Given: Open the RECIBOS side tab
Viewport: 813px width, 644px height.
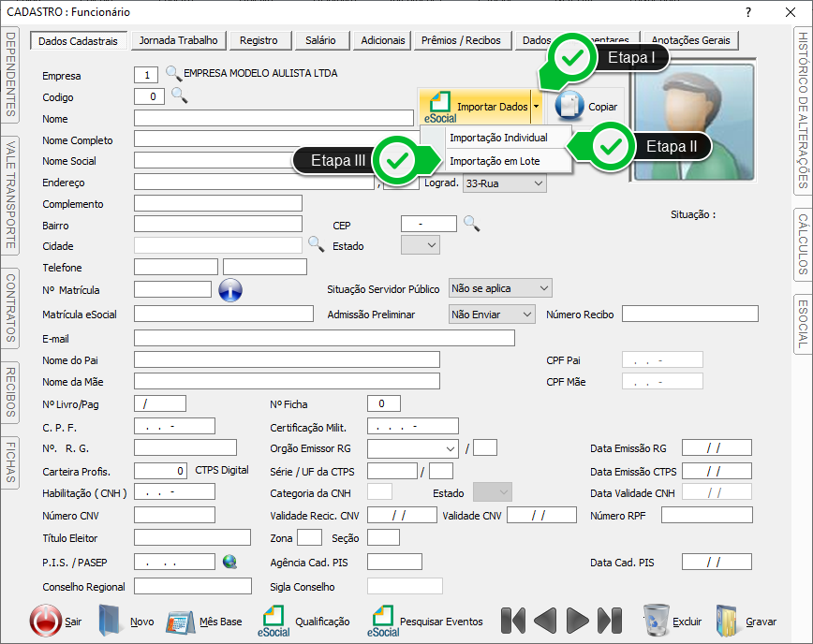Looking at the screenshot, I should click(10, 392).
